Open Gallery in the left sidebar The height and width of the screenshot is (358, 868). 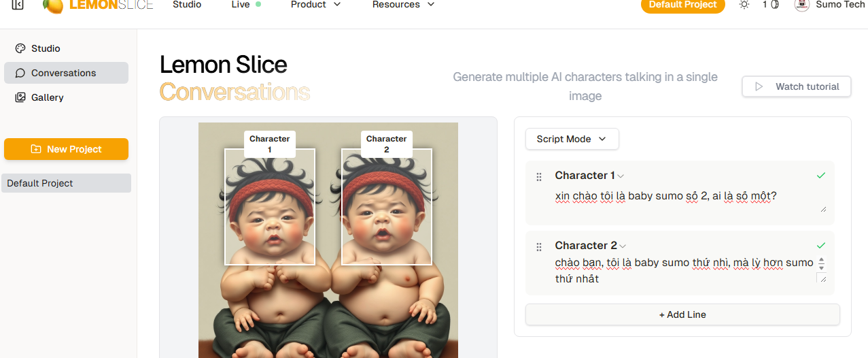tap(66, 97)
